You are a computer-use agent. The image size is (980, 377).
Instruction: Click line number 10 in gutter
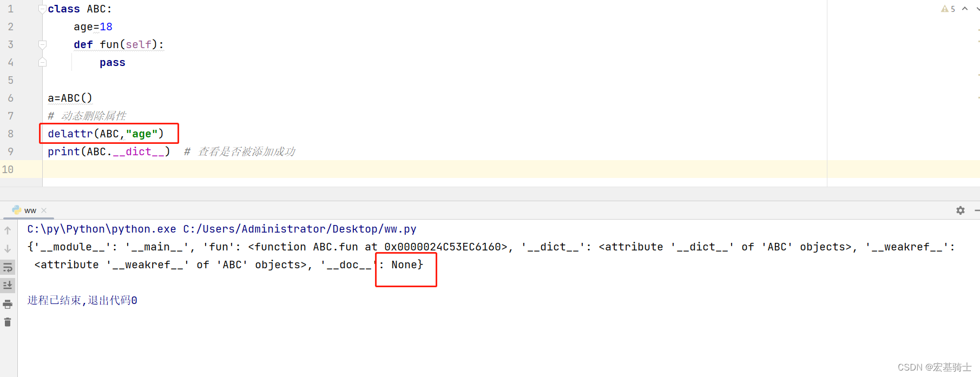pyautogui.click(x=8, y=169)
